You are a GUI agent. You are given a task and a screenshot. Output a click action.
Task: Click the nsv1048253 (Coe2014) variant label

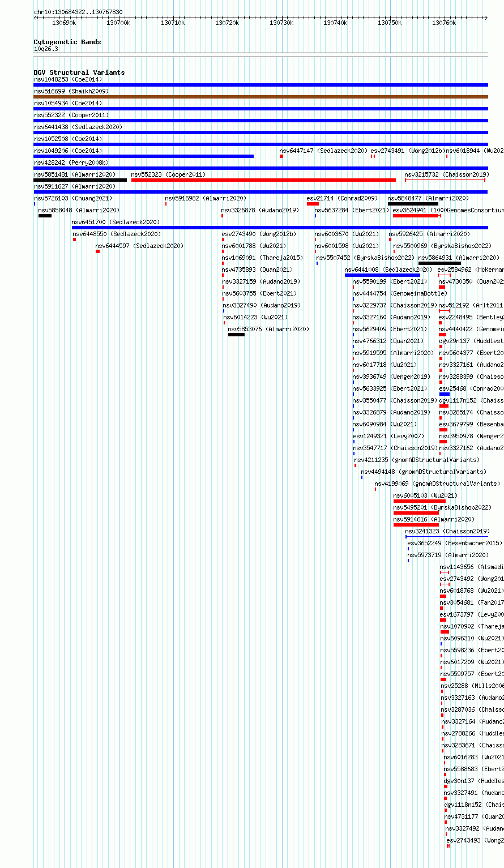68,79
